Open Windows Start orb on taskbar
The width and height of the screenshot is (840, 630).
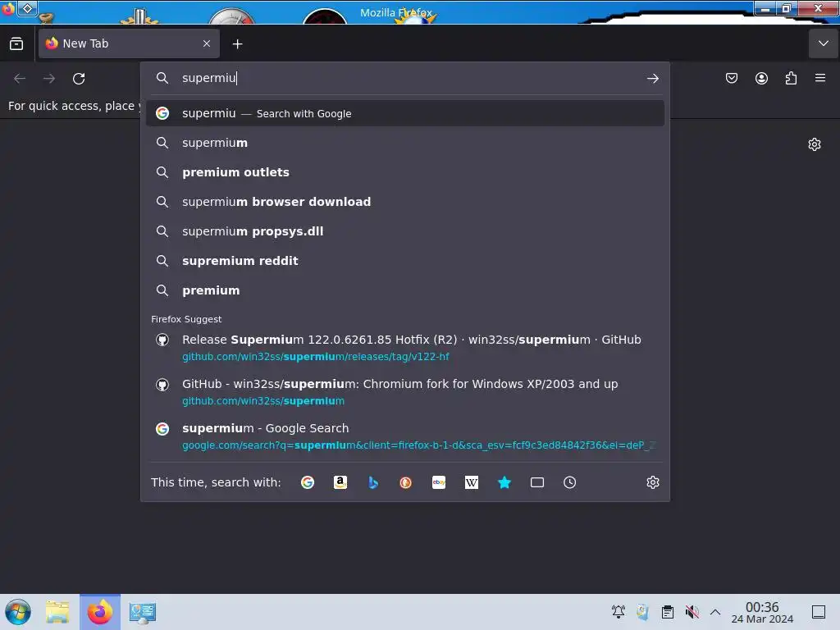click(18, 612)
